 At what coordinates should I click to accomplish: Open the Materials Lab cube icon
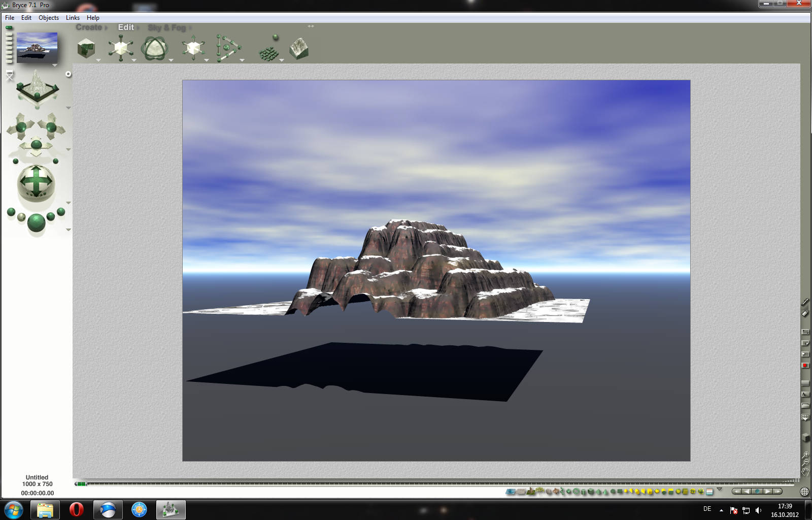click(86, 49)
